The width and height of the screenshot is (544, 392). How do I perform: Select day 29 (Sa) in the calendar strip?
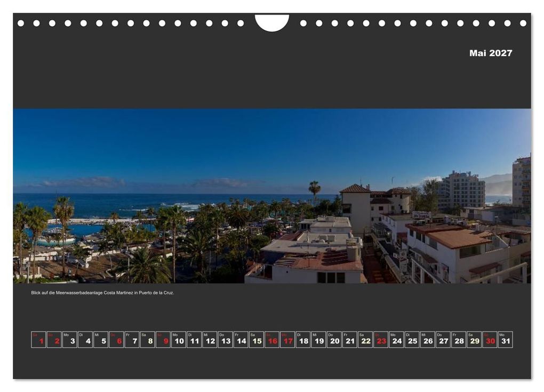tap(474, 340)
